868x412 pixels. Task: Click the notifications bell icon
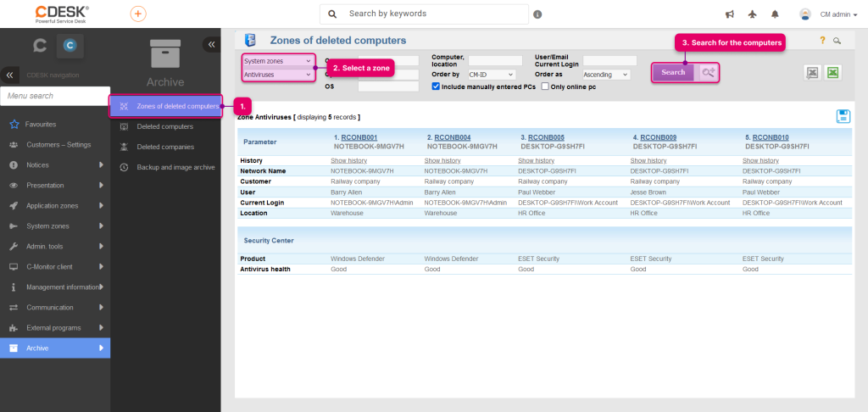[x=775, y=14]
